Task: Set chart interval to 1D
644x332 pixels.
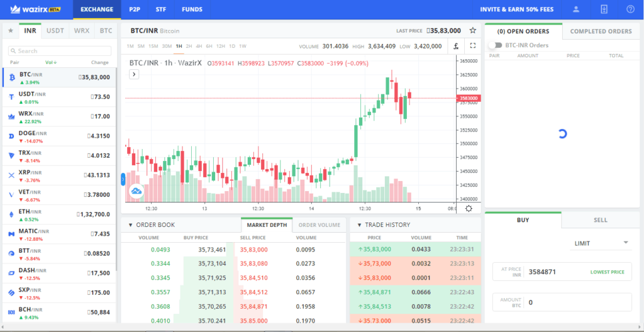Action: [232, 46]
